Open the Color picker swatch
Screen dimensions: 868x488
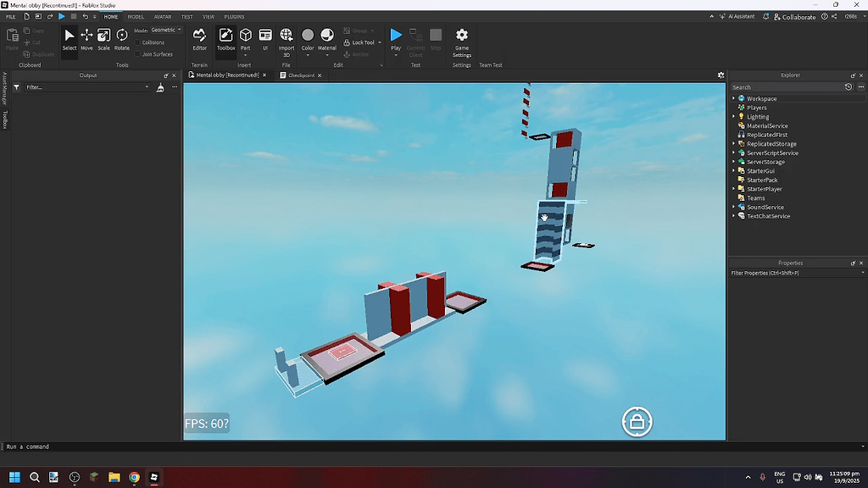[x=307, y=36]
